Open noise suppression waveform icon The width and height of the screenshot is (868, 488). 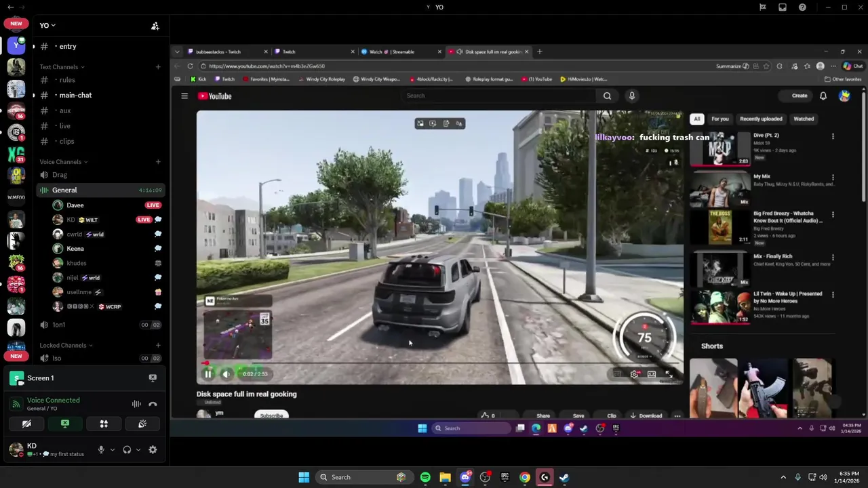click(x=136, y=404)
